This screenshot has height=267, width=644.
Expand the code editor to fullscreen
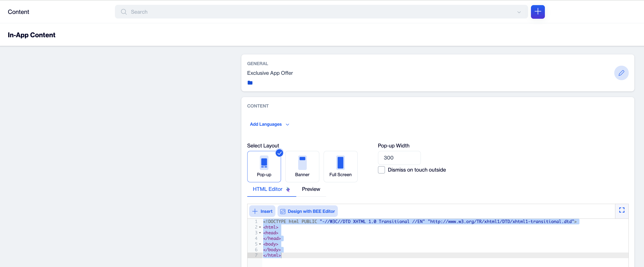pos(622,210)
